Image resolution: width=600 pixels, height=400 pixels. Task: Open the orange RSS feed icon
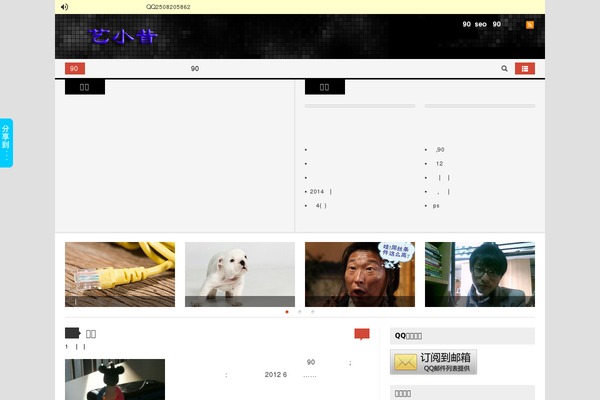[x=530, y=25]
